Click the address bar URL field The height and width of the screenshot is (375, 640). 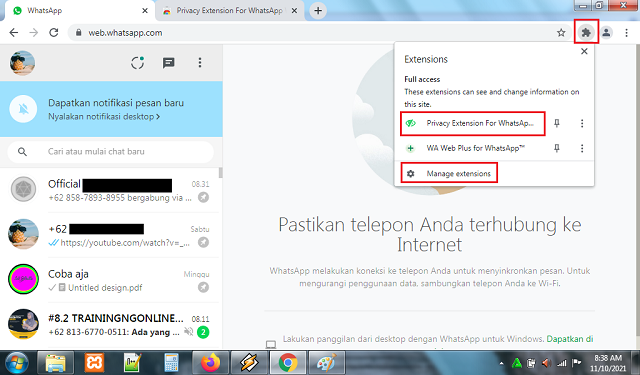(320, 33)
